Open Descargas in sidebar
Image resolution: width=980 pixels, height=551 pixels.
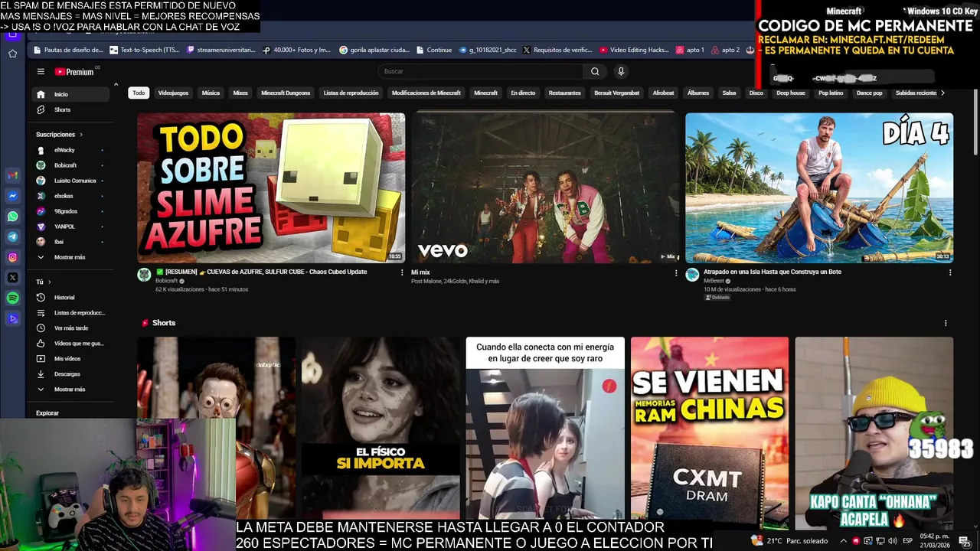pos(70,373)
